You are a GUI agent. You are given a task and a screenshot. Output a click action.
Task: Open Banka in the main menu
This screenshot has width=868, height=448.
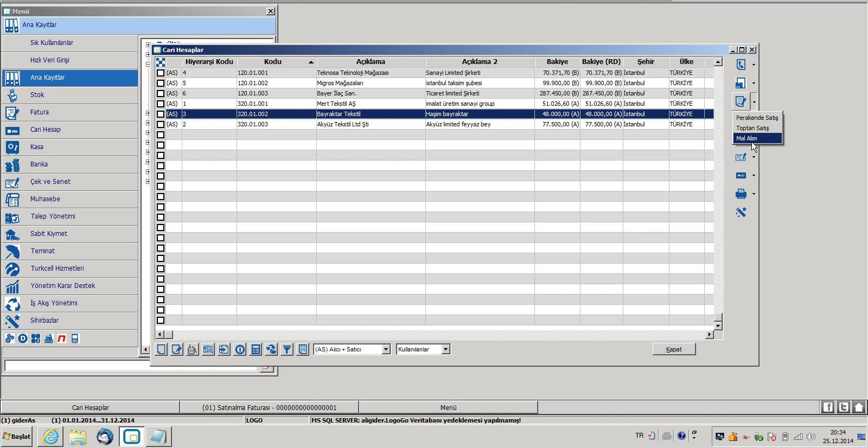point(70,164)
